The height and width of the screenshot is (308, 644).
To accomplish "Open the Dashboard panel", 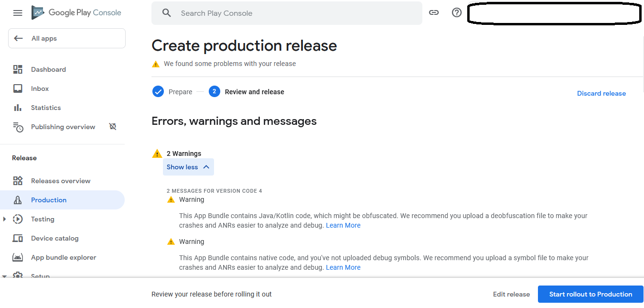I will pyautogui.click(x=48, y=69).
